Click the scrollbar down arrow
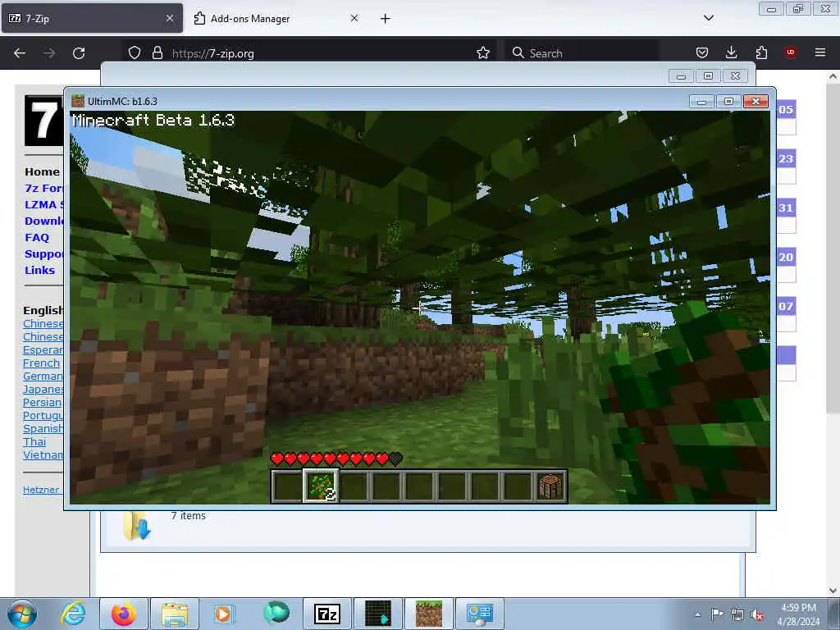 coord(833,591)
